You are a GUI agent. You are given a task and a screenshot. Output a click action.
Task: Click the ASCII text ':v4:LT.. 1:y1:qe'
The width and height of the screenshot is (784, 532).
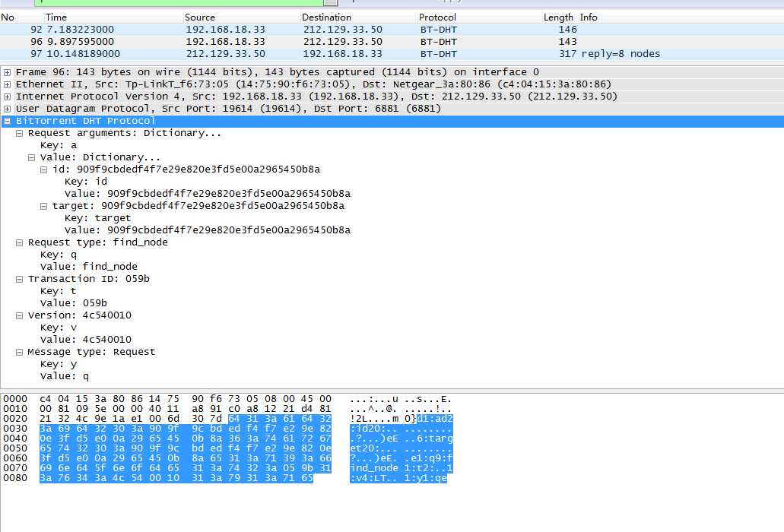point(398,478)
